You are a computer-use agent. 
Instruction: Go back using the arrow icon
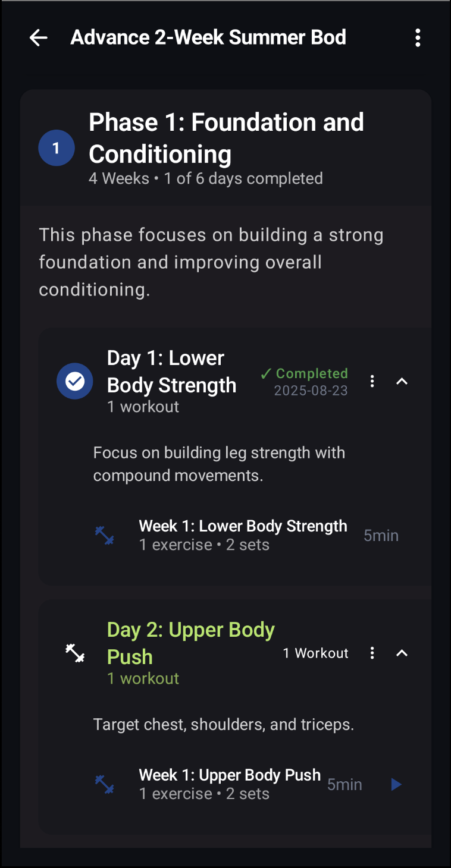point(39,38)
